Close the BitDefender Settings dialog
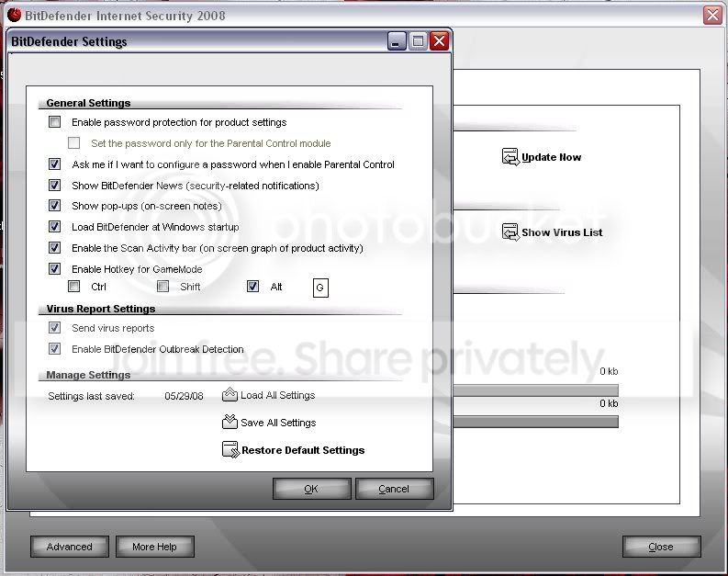The width and height of the screenshot is (728, 576). pyautogui.click(x=439, y=41)
